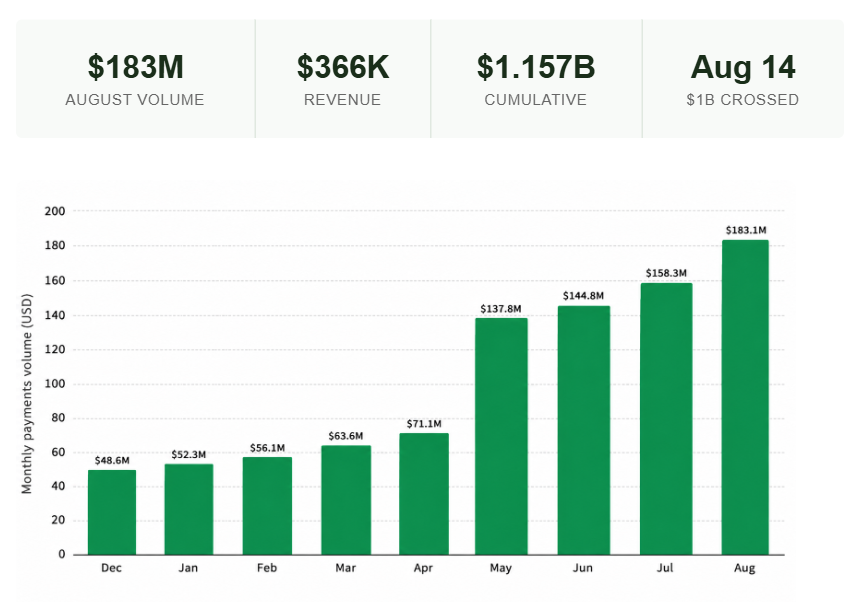Click the 100 tick on the y-axis
Viewport: 845px width, 602px height.
point(54,384)
